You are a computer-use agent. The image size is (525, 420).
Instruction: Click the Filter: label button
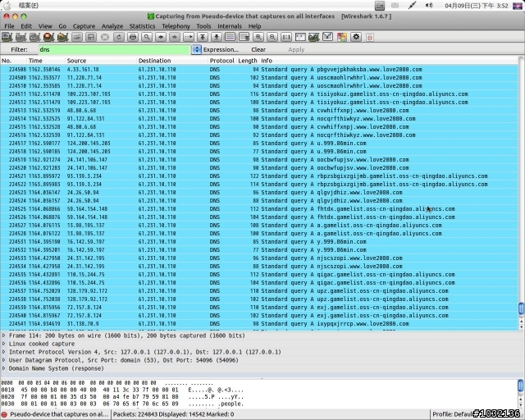pyautogui.click(x=19, y=49)
